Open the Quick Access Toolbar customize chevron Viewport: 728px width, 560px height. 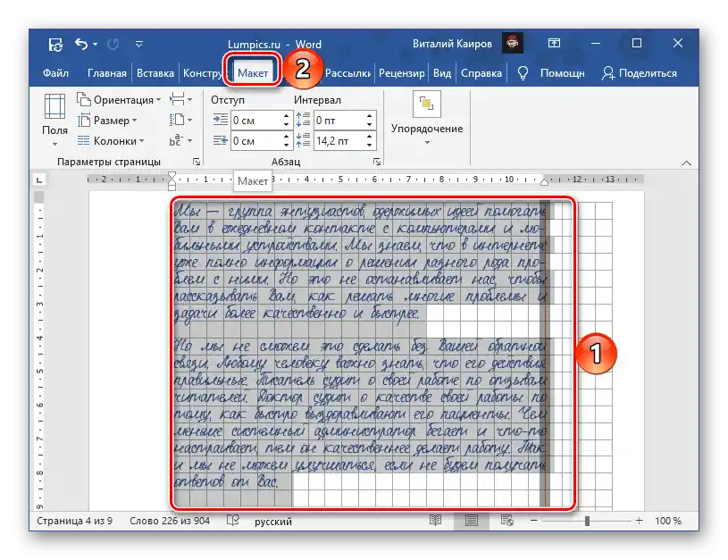[x=139, y=43]
